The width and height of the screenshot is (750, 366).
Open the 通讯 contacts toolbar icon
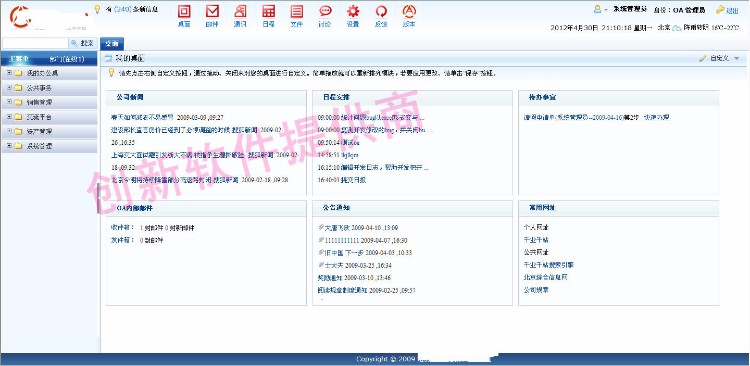(x=240, y=11)
